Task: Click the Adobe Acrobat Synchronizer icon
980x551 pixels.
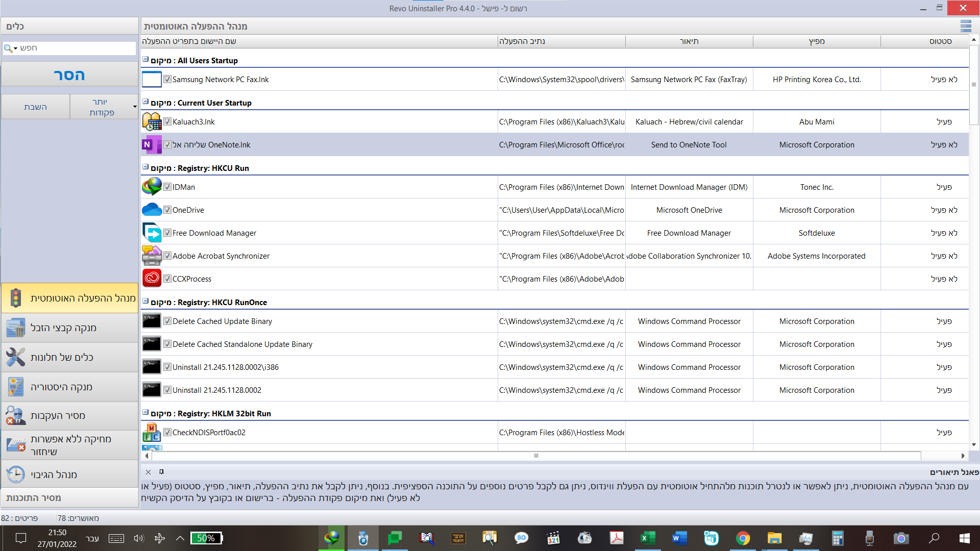Action: 152,256
